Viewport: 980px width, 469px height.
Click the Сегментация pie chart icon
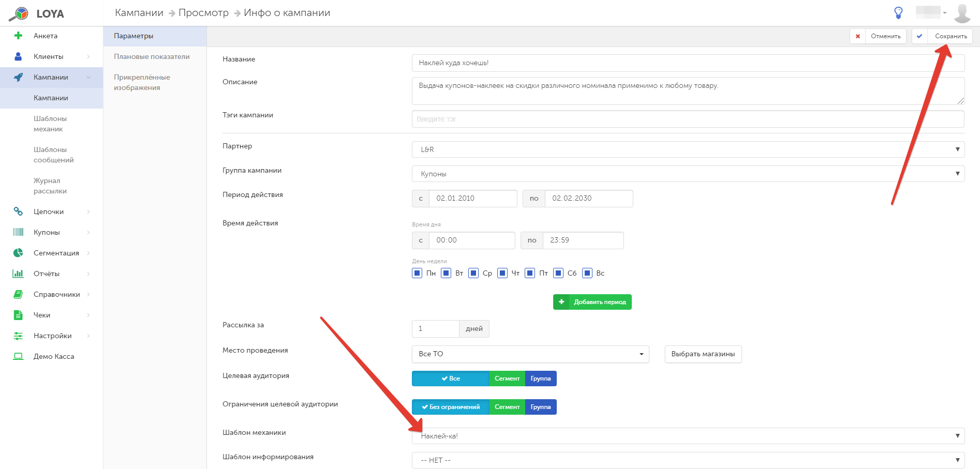click(18, 253)
